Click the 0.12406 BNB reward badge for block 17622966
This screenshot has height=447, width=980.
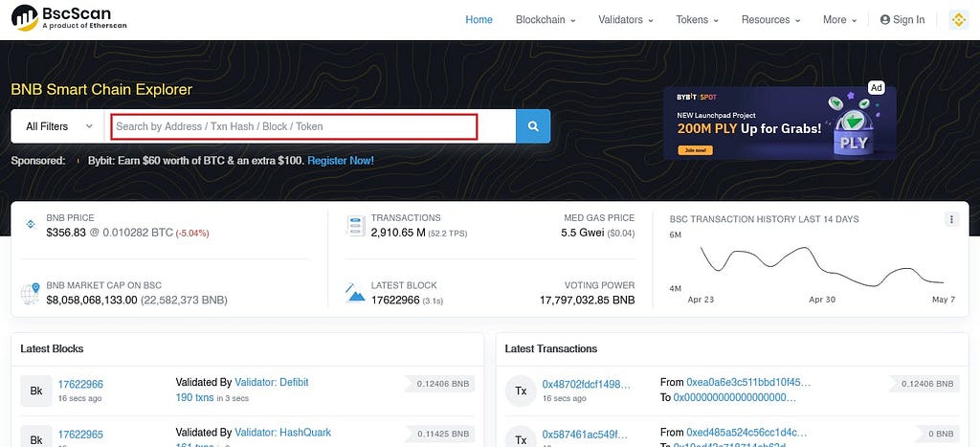pyautogui.click(x=439, y=384)
